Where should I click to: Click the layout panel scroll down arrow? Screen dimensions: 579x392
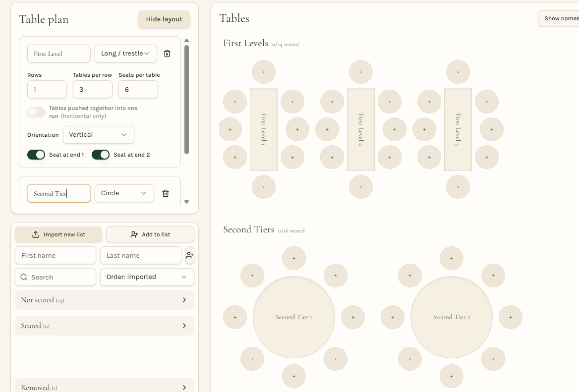(186, 202)
